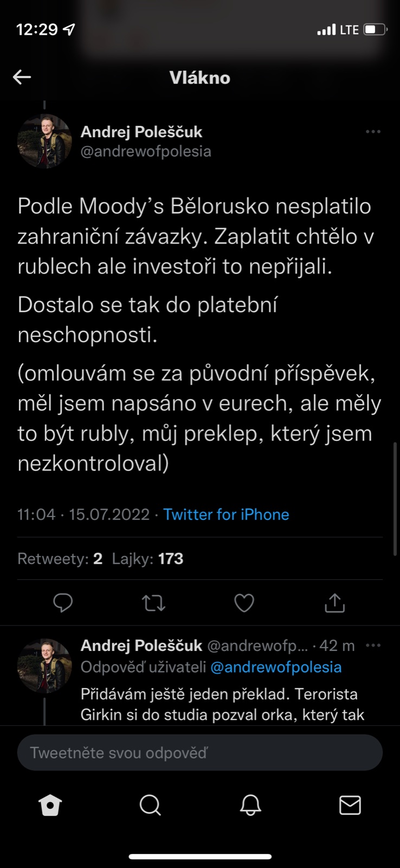
Task: Open the Notifications bell tab
Action: (x=250, y=806)
